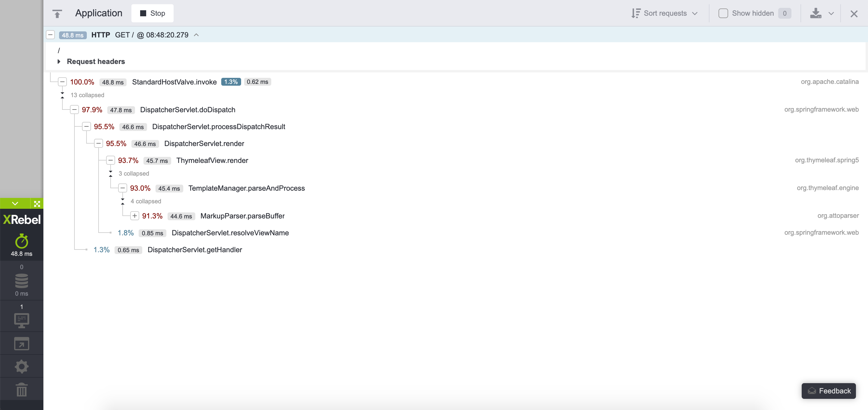Click the hidden count badge 0
The height and width of the screenshot is (410, 868).
pyautogui.click(x=785, y=13)
